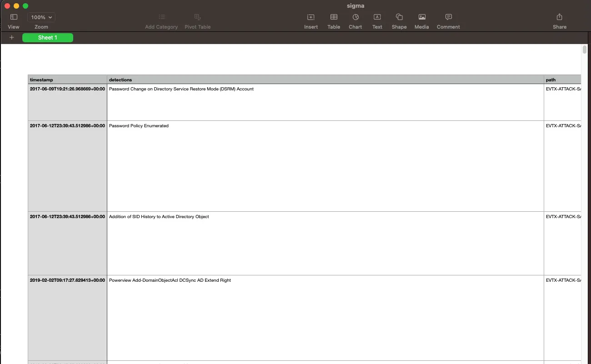This screenshot has height=364, width=591.
Task: Open the Media insert menu
Action: [x=422, y=17]
